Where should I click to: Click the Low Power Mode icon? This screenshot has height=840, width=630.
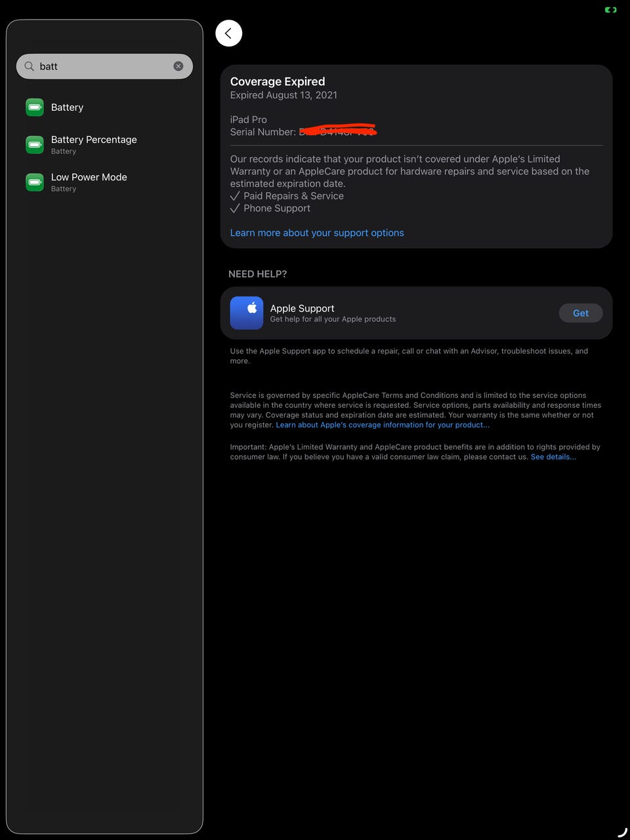[35, 182]
